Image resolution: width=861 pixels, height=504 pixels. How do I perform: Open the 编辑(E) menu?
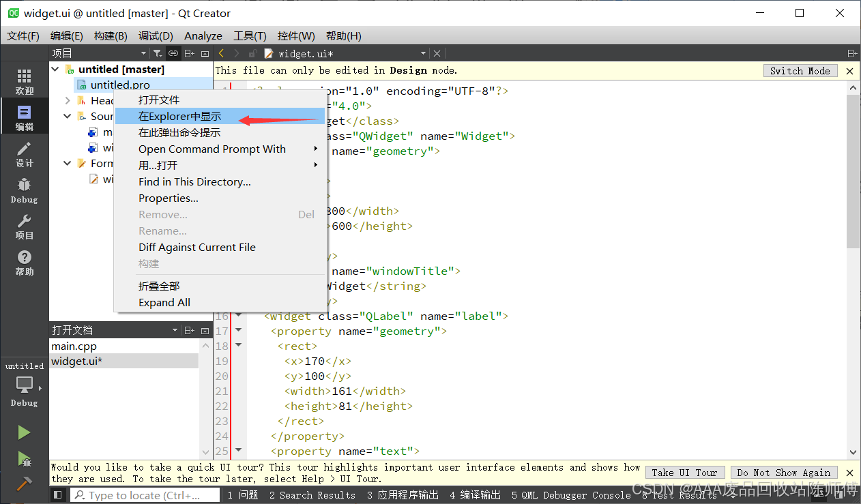click(66, 35)
